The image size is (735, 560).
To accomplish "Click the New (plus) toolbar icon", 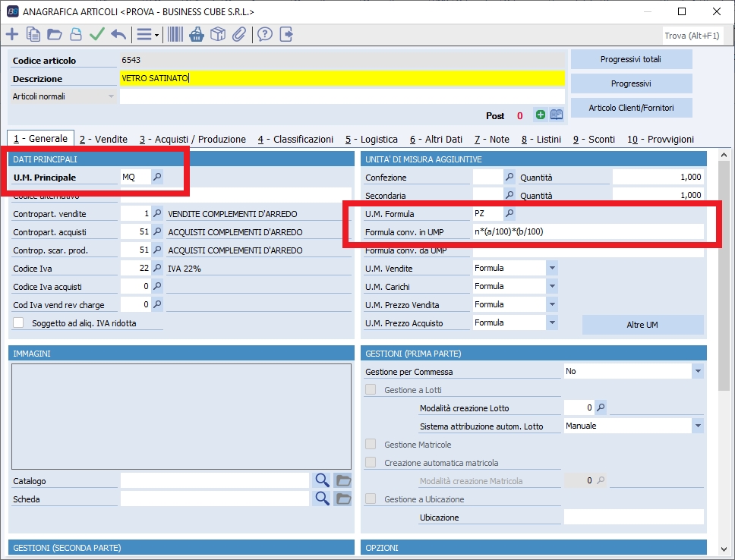I will point(12,34).
